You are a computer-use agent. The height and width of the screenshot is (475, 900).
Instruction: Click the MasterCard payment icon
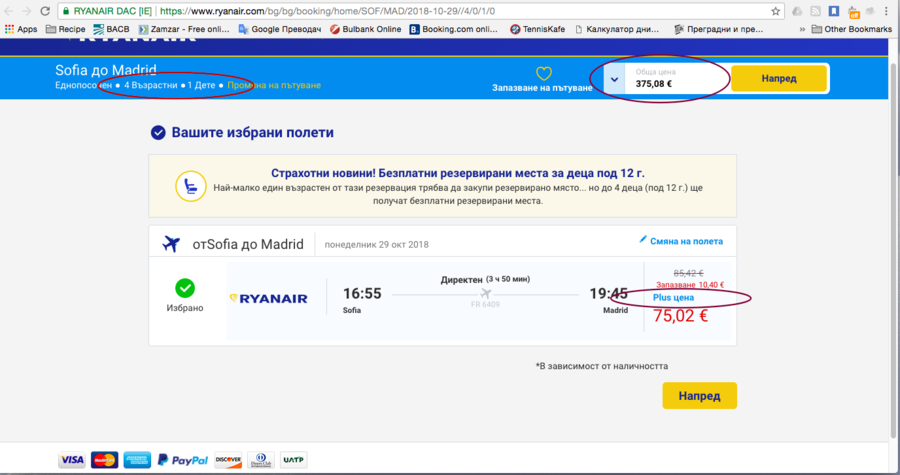[x=104, y=460]
